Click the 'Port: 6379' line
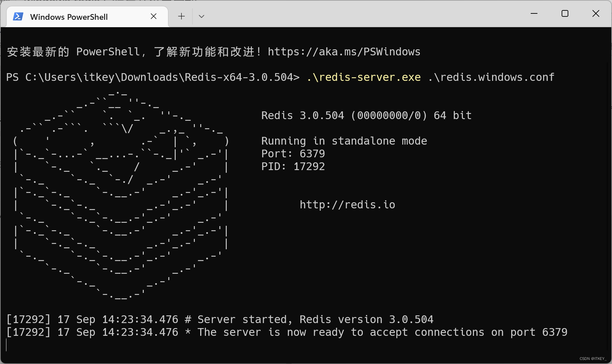The width and height of the screenshot is (612, 364). point(293,154)
